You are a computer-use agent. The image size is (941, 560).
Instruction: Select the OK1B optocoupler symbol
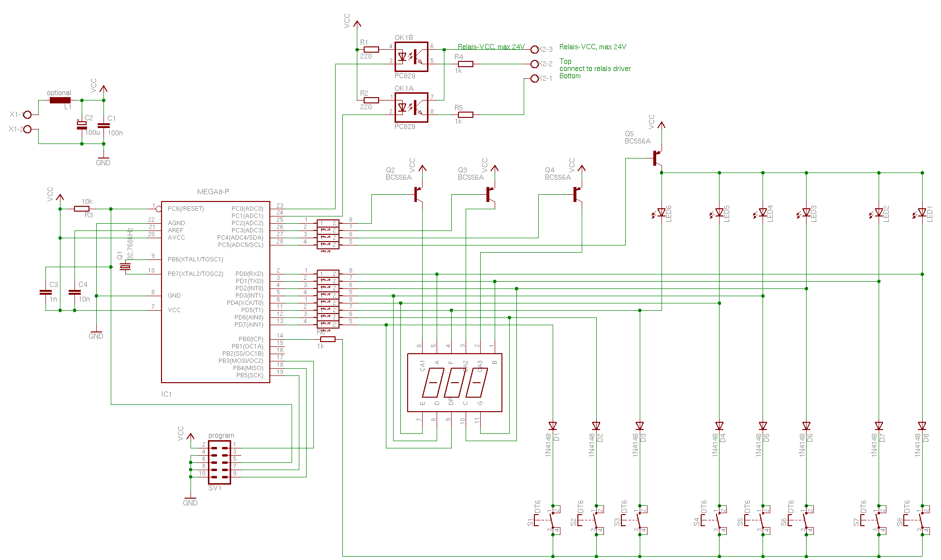[411, 57]
